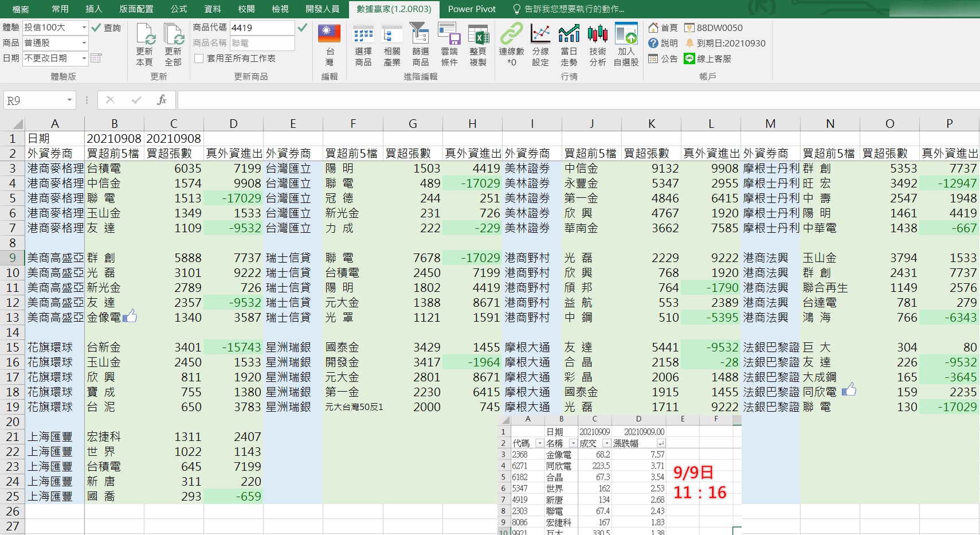Open the 雲端條件 cloud conditions icon
This screenshot has height=535, width=980.
[x=449, y=34]
